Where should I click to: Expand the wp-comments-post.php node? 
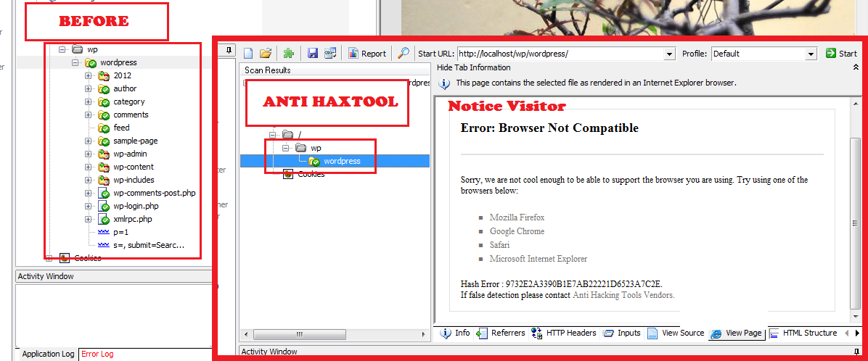tap(88, 193)
